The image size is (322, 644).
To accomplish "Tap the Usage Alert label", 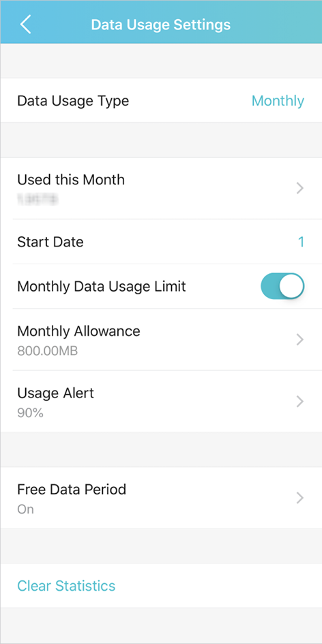I will click(55, 393).
